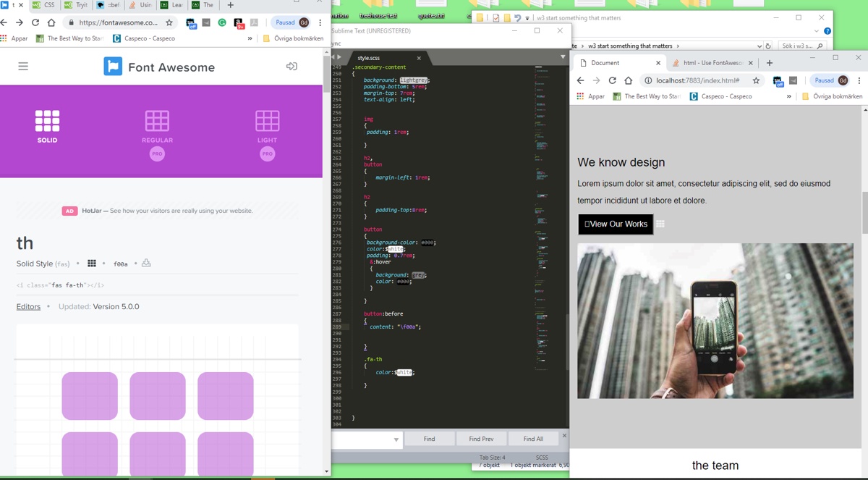868x480 pixels.
Task: Select the Document tab in the right browser
Action: 618,63
